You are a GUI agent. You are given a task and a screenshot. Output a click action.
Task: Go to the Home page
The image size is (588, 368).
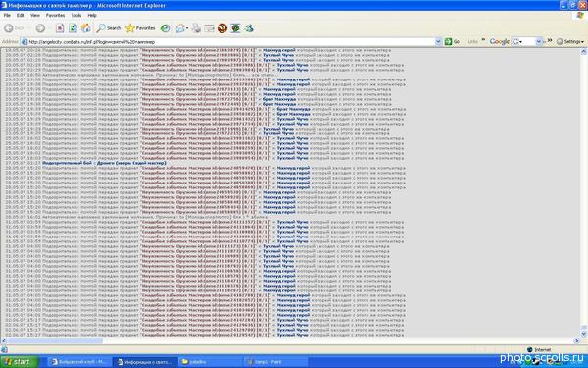86,28
